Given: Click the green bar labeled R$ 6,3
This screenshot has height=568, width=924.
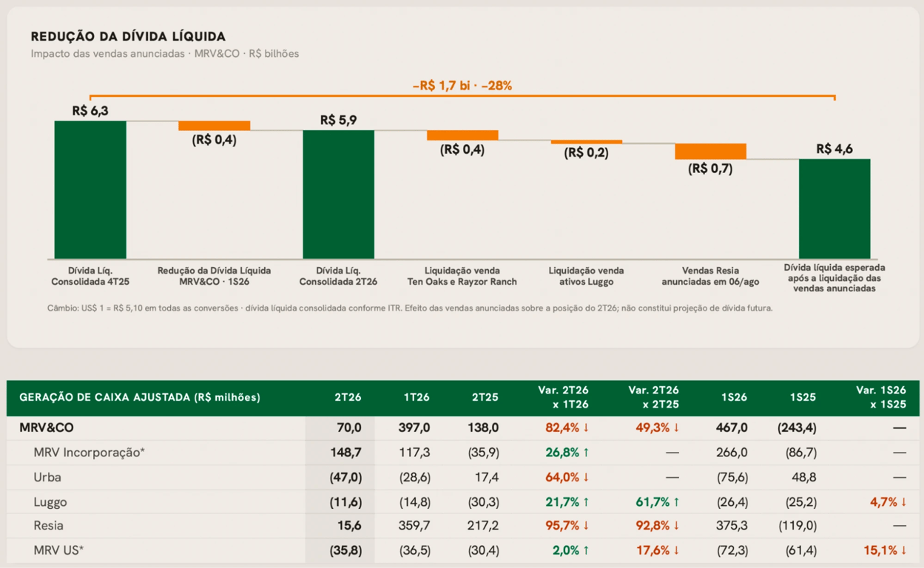Looking at the screenshot, I should point(90,189).
